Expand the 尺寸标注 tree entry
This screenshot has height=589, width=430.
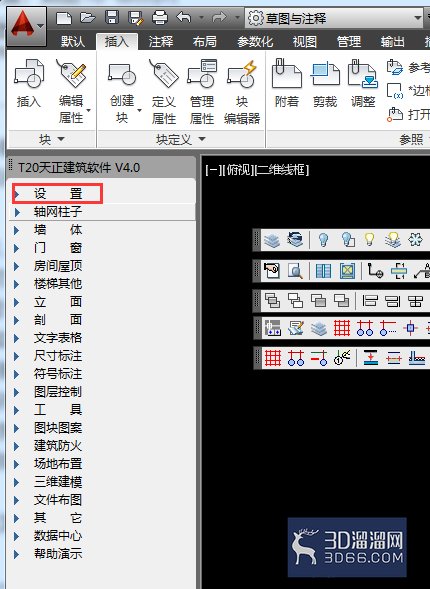click(17, 356)
